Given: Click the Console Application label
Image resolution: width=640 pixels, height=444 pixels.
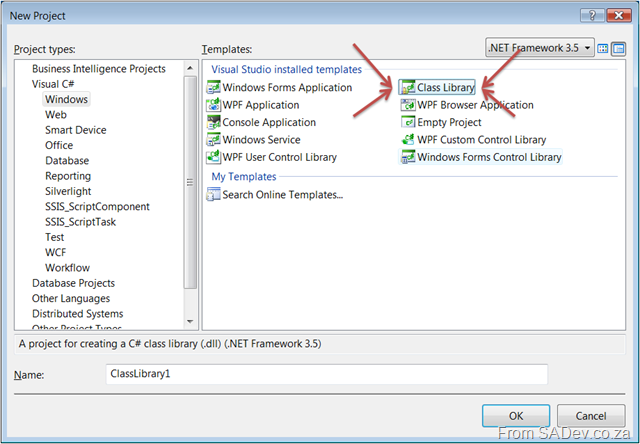Looking at the screenshot, I should click(269, 122).
